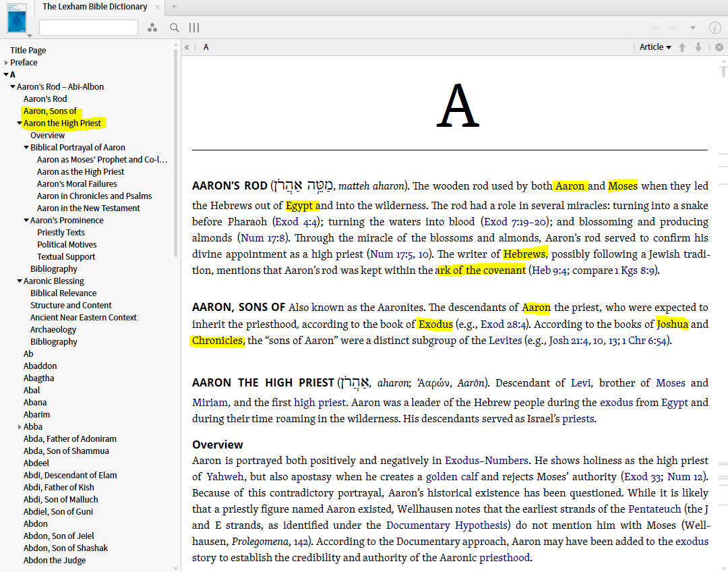
Task: Select Aaron, Sons of contents entry
Action: 50,111
